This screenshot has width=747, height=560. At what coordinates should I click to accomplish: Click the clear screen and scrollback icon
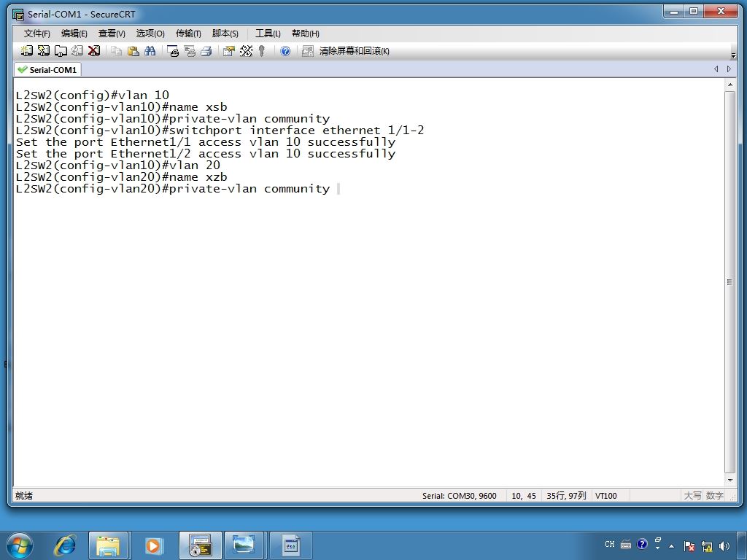pos(308,51)
